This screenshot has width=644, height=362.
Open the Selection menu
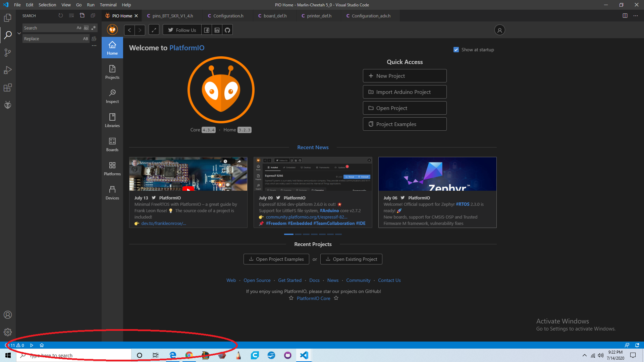pyautogui.click(x=47, y=5)
